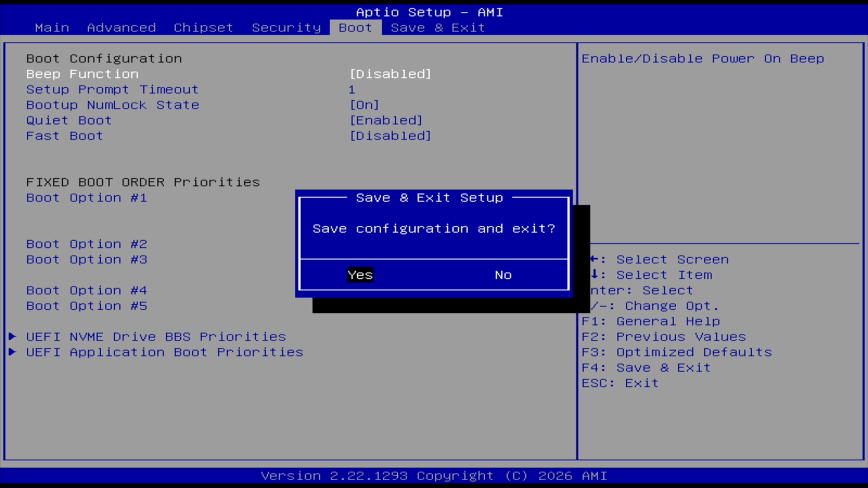Screen dimensions: 868x488
Task: Select Boot Option #5
Action: (87, 306)
